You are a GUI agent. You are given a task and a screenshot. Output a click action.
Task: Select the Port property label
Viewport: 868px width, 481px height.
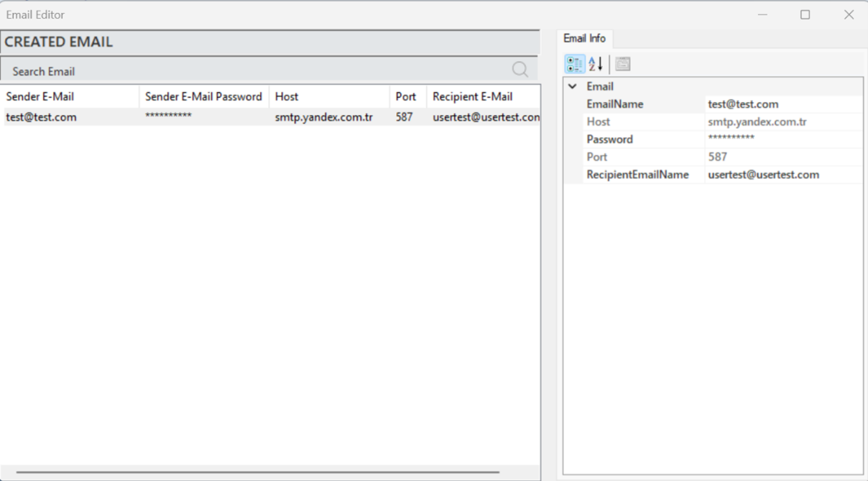(x=596, y=157)
